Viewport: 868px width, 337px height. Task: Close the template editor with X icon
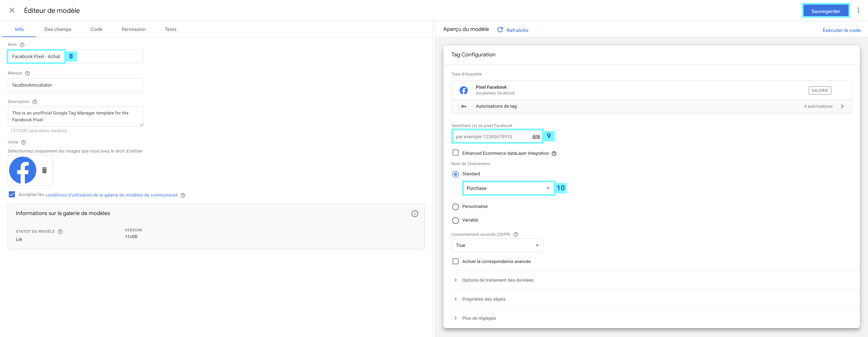12,11
